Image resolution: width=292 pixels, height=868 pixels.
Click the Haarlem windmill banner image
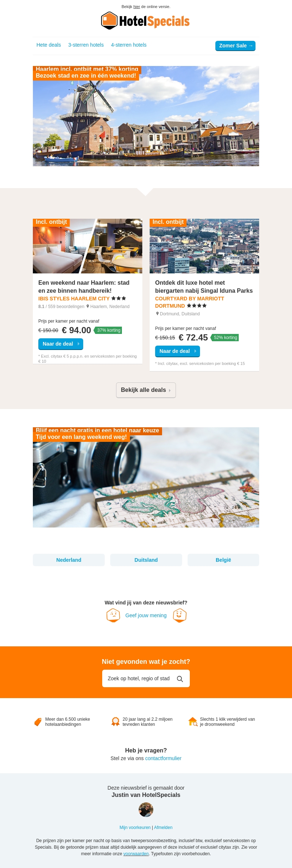coord(146,116)
